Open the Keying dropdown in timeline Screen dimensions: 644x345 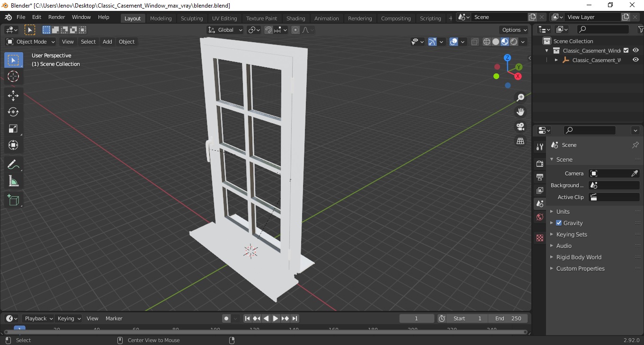(x=69, y=318)
